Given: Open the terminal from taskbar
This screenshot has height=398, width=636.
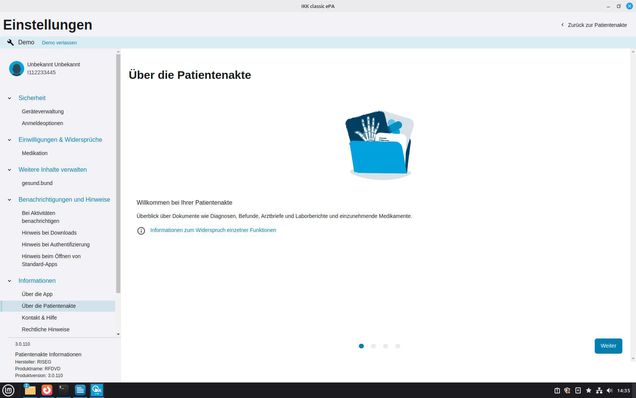Looking at the screenshot, I should (63, 390).
